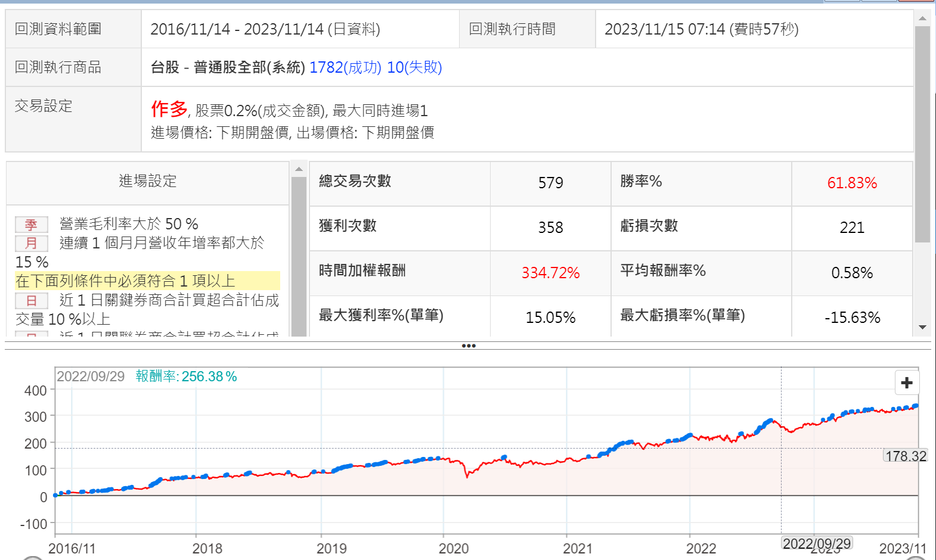This screenshot has width=936, height=560.
Task: Click the 2020 label on the time axis
Action: 453,548
